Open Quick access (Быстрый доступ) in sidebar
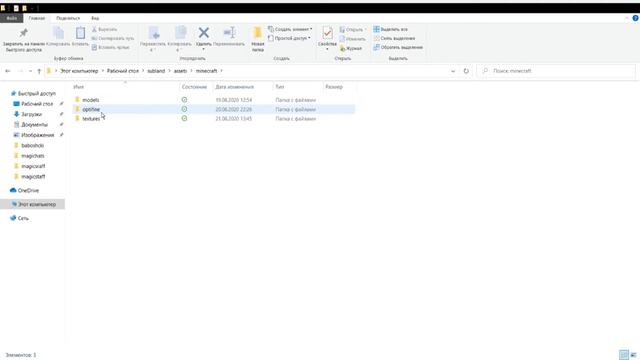Viewport: 640px width, 360px height. pyautogui.click(x=33, y=93)
